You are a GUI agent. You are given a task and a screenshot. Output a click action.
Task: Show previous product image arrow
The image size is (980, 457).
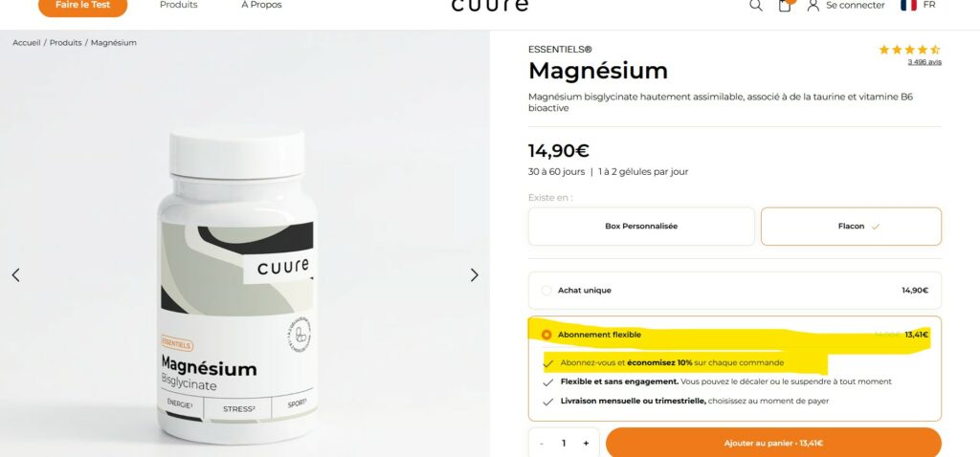(15, 274)
